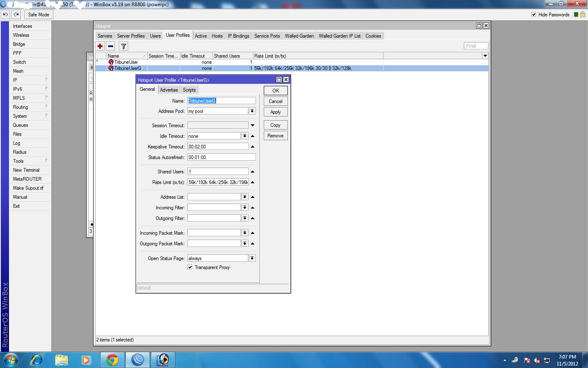The height and width of the screenshot is (368, 588).
Task: Collapse the Rate Limit field
Action: (252, 182)
